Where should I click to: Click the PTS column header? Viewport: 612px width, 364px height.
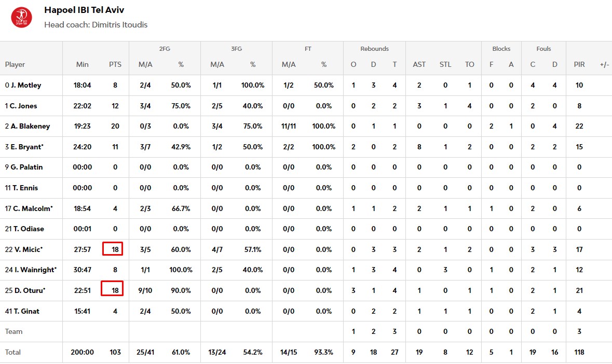(x=115, y=64)
